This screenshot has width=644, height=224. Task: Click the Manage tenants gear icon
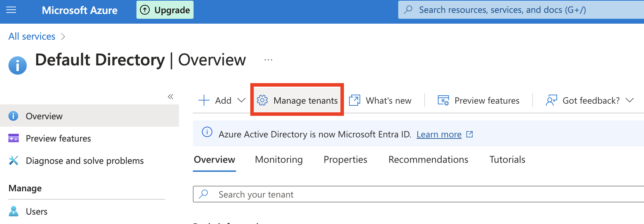pos(262,101)
